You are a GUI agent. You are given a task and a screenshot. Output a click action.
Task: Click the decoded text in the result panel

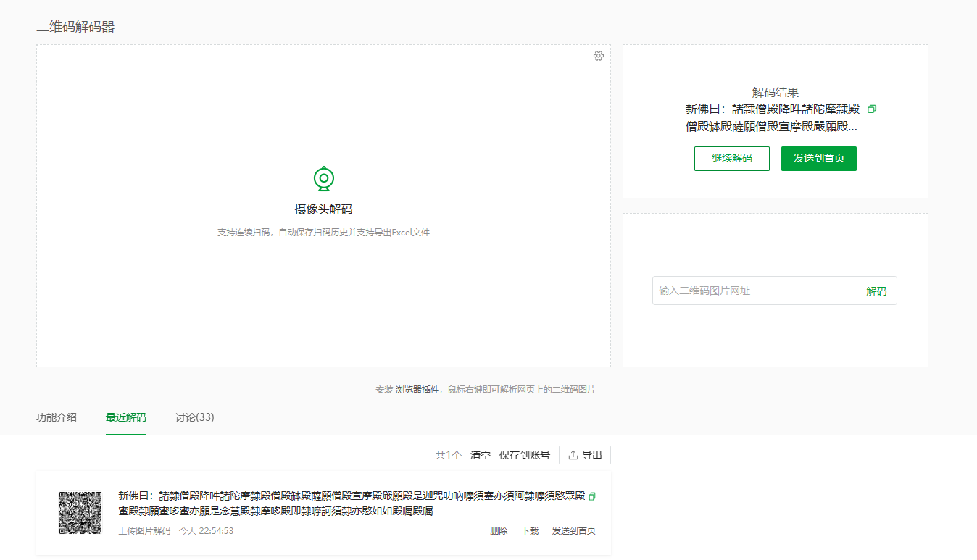772,118
